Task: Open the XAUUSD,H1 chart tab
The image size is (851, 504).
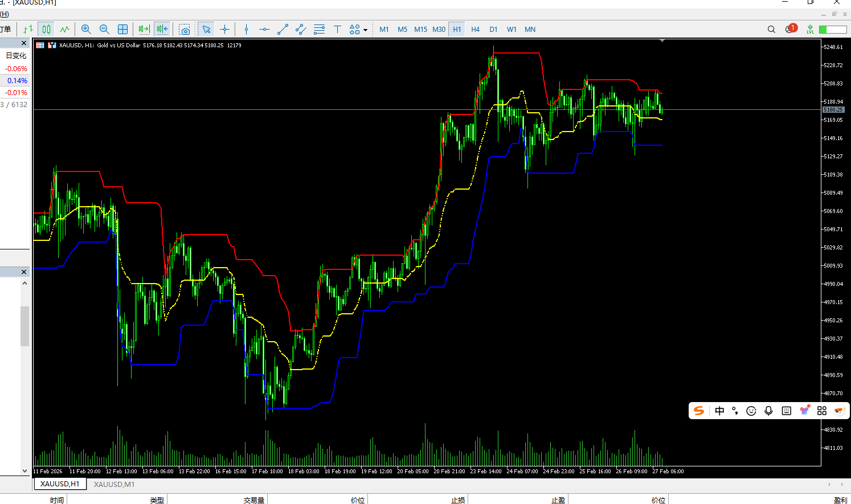Action: click(x=60, y=484)
